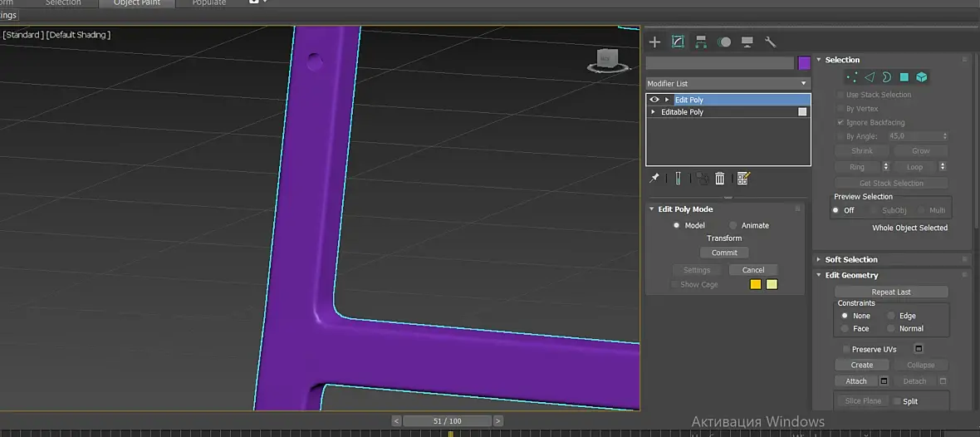Choose Animate mode radio button

click(733, 225)
